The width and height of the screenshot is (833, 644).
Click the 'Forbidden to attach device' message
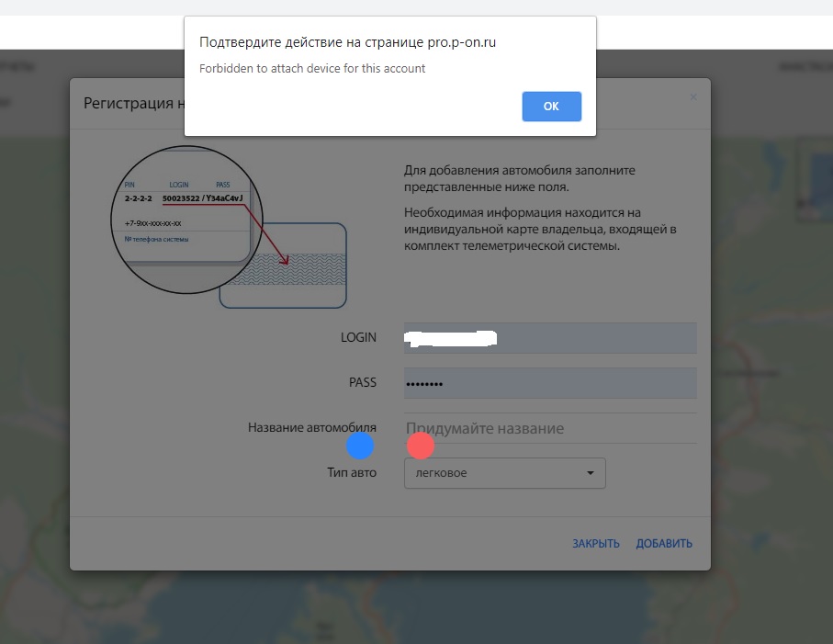(313, 69)
